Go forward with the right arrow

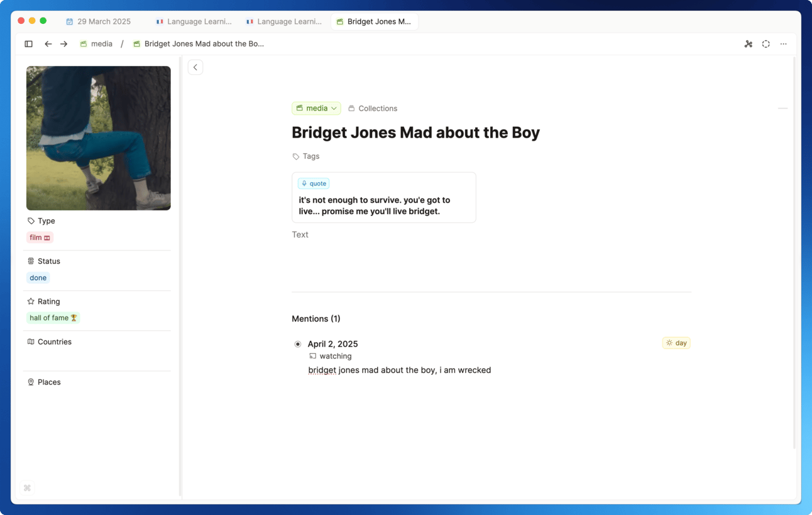(63, 44)
